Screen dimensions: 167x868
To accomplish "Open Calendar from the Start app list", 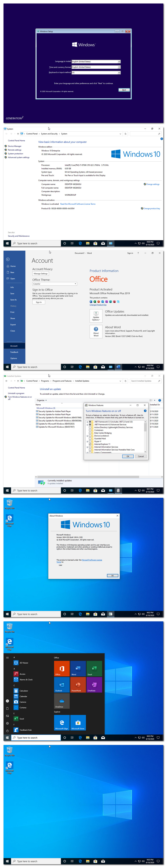I will click(x=21, y=697).
